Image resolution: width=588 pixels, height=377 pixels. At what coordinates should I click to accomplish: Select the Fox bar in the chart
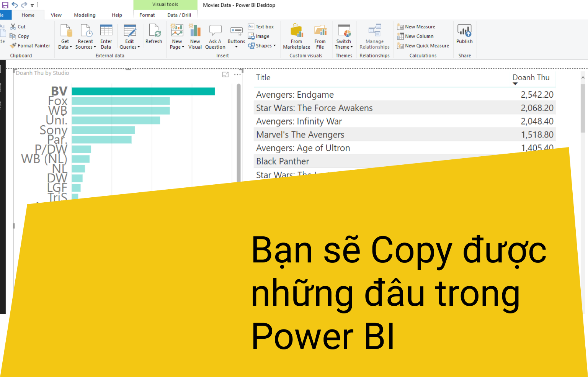pyautogui.click(x=121, y=101)
